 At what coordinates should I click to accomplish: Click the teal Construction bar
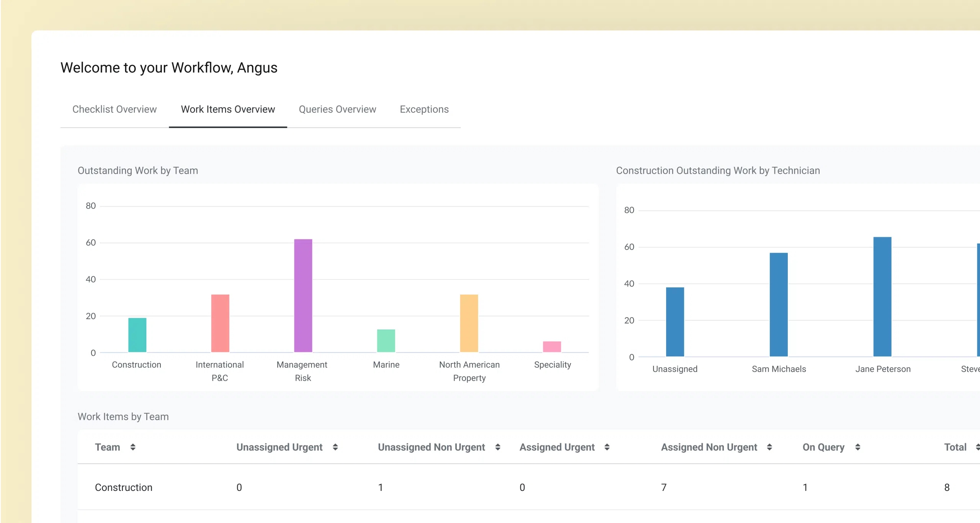137,335
